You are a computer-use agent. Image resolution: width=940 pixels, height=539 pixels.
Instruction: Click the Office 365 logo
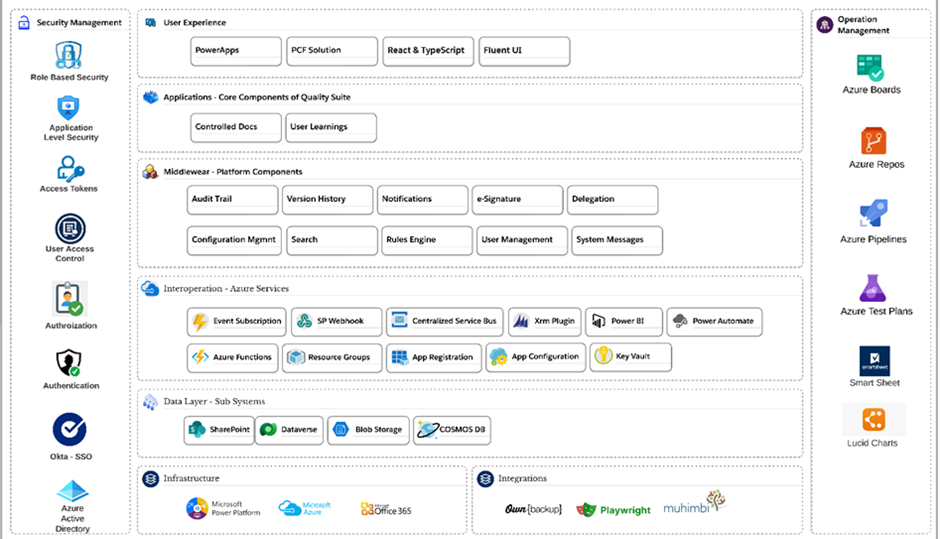pos(386,510)
